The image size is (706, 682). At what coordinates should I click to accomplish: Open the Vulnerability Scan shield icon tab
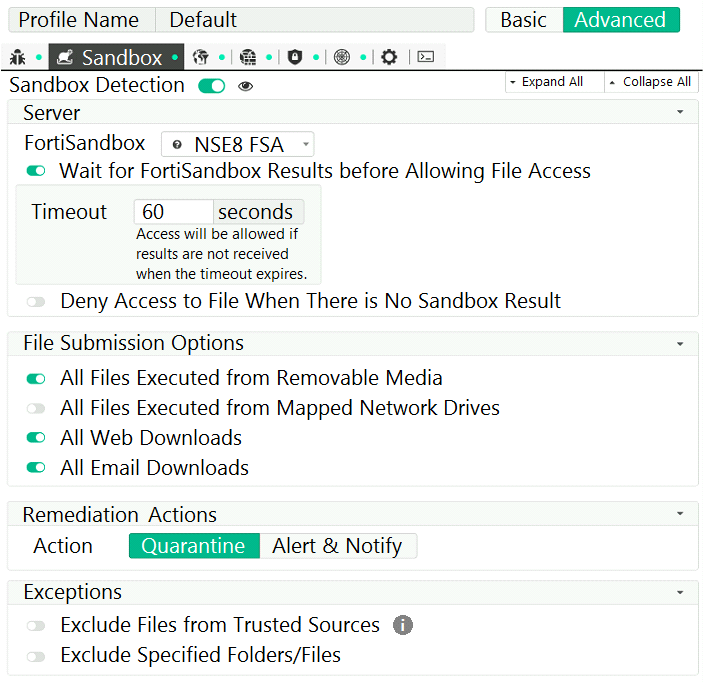pyautogui.click(x=295, y=57)
